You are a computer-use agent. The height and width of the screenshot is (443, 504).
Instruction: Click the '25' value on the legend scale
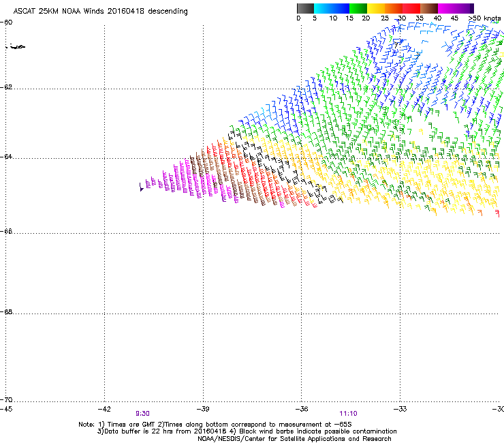point(384,18)
